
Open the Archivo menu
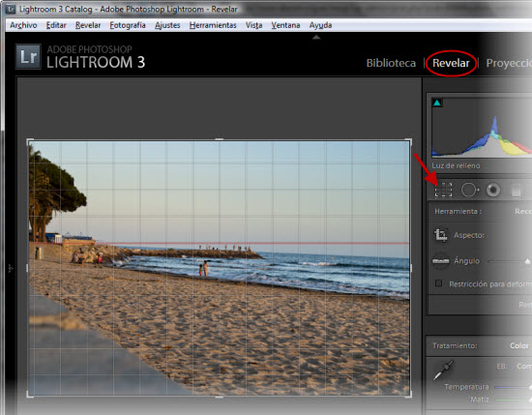pyautogui.click(x=23, y=25)
